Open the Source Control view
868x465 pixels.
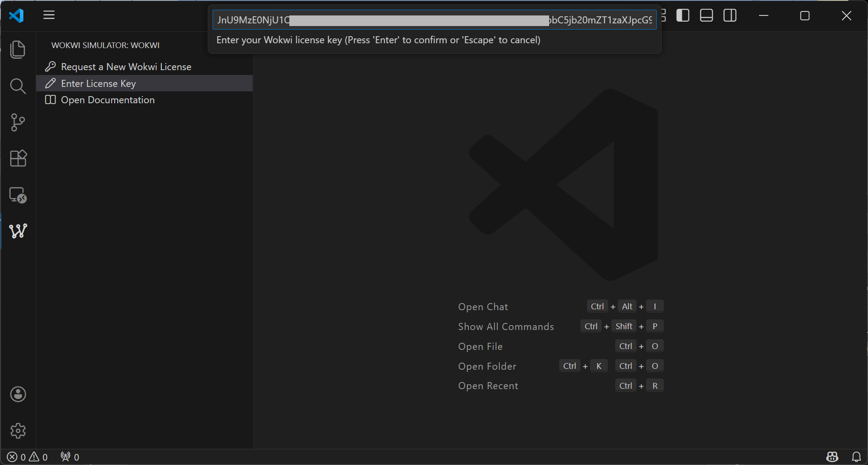pyautogui.click(x=18, y=122)
